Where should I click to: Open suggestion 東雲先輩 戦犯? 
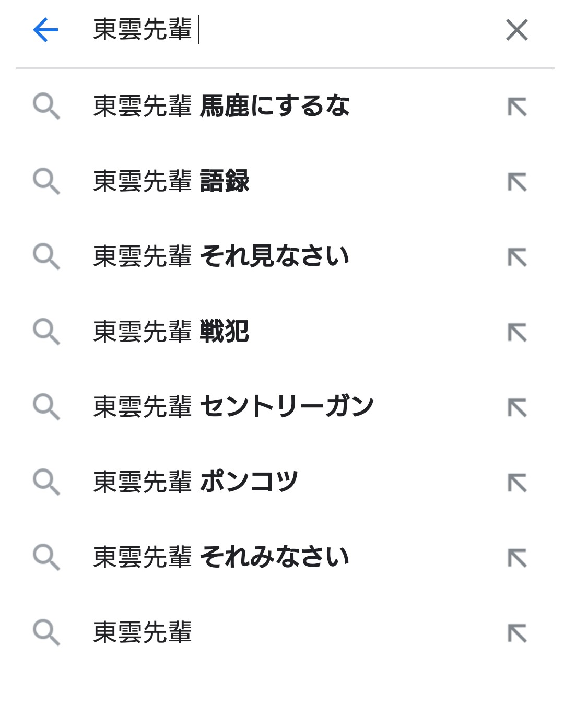point(171,332)
